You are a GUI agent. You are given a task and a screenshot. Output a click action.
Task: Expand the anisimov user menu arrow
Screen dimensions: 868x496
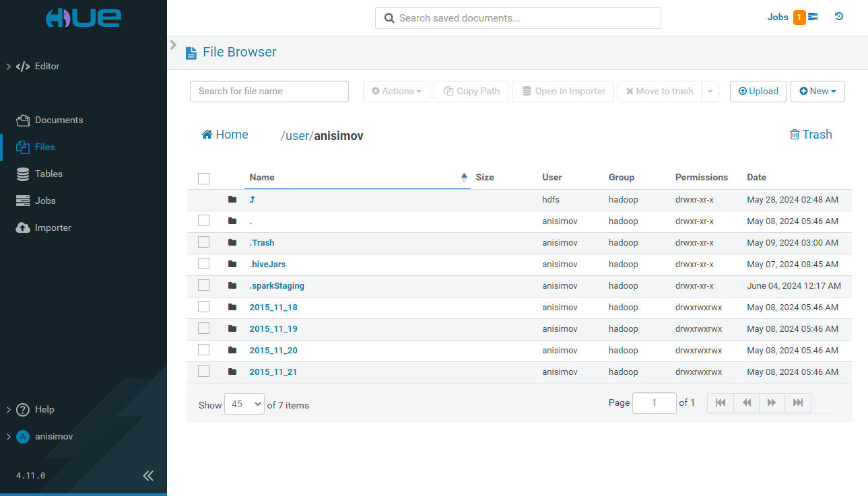tap(8, 436)
